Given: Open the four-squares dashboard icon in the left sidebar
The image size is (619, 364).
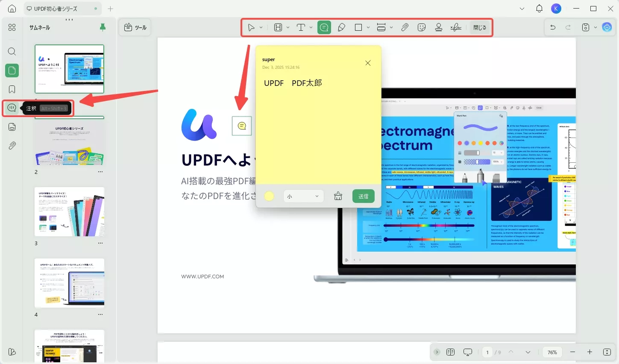Looking at the screenshot, I should pos(12,27).
